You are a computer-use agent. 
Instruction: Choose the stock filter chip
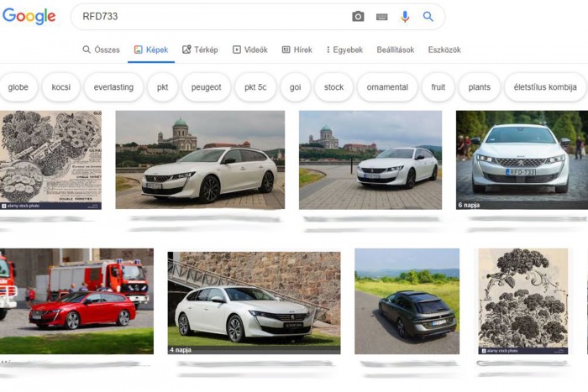(333, 87)
